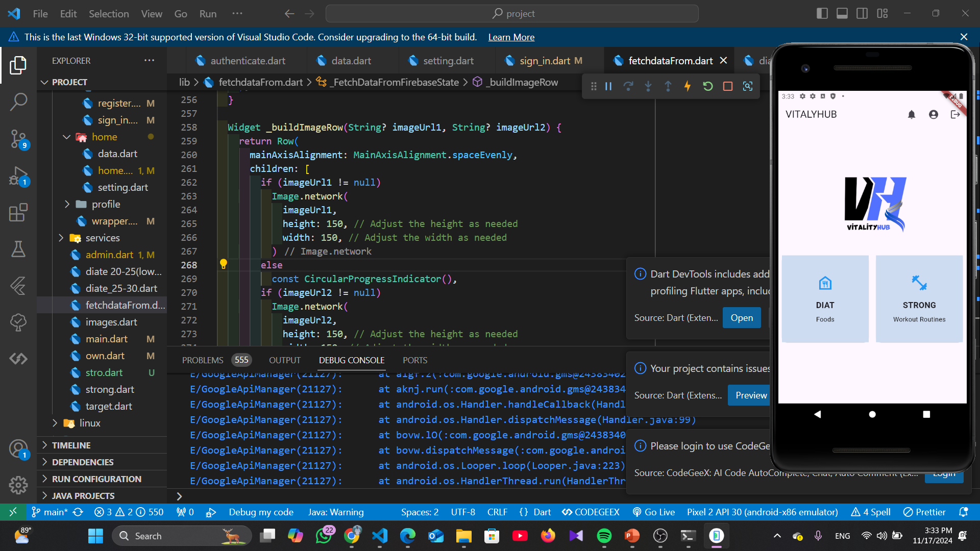The width and height of the screenshot is (980, 551).
Task: Click the debug Step Out button
Action: (x=668, y=86)
